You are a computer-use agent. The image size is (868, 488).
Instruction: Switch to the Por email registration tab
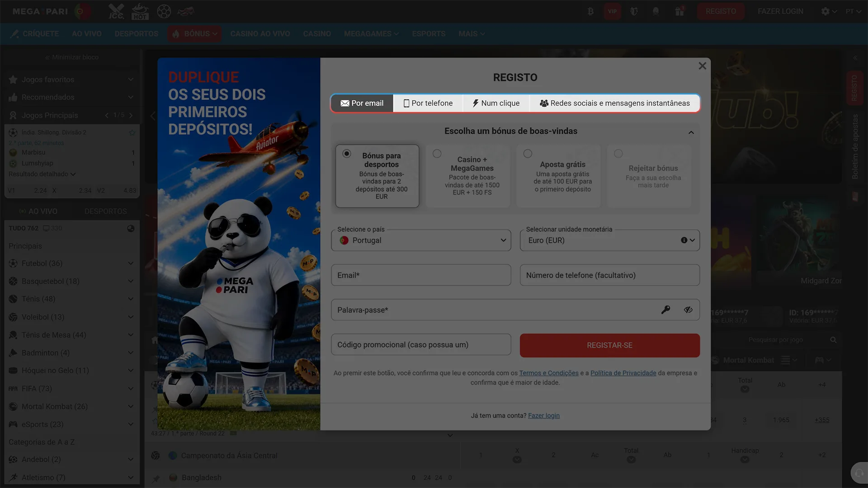[362, 103]
